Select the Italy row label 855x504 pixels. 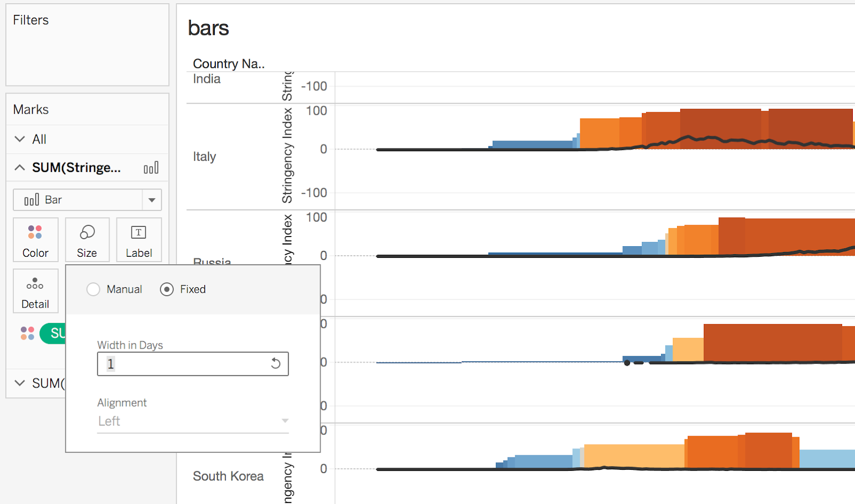tap(205, 156)
